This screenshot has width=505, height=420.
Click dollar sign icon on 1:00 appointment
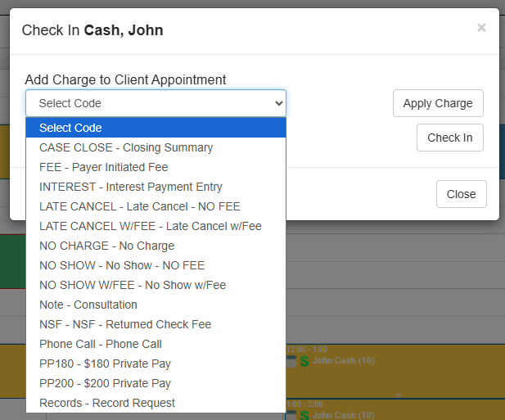(x=304, y=415)
